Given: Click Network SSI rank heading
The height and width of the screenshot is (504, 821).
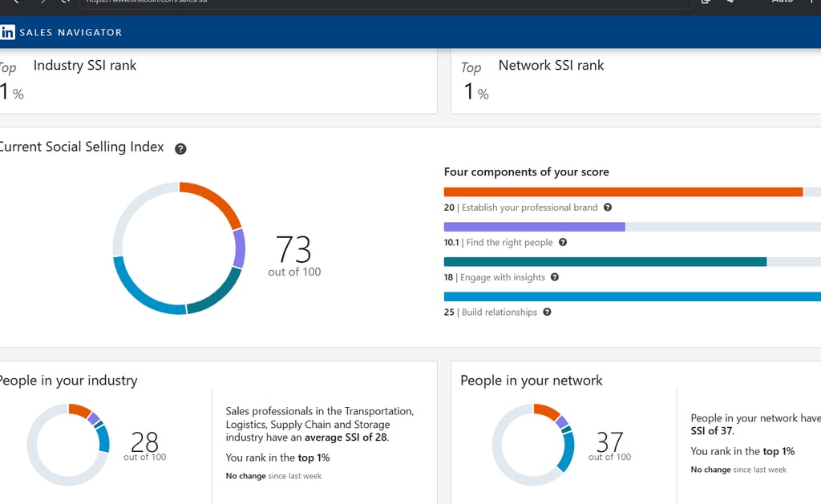Looking at the screenshot, I should click(x=551, y=66).
